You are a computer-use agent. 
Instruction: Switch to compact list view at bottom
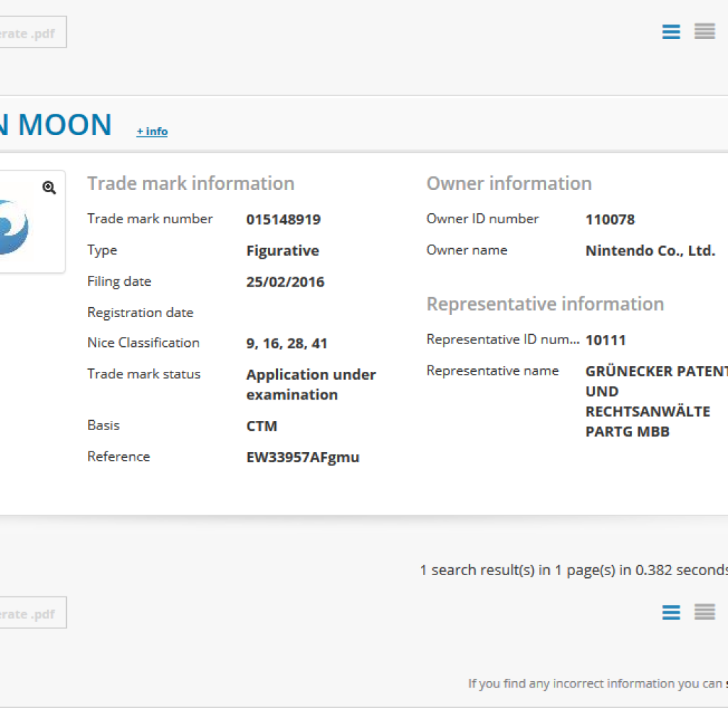[x=705, y=612]
